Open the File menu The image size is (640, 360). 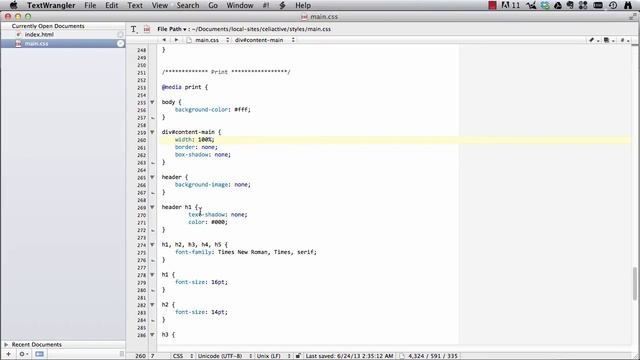coord(90,5)
